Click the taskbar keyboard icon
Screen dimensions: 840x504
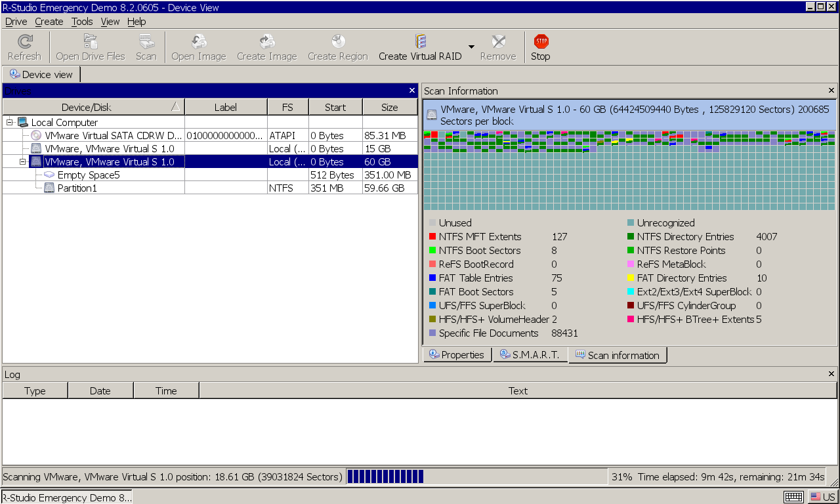tap(794, 497)
